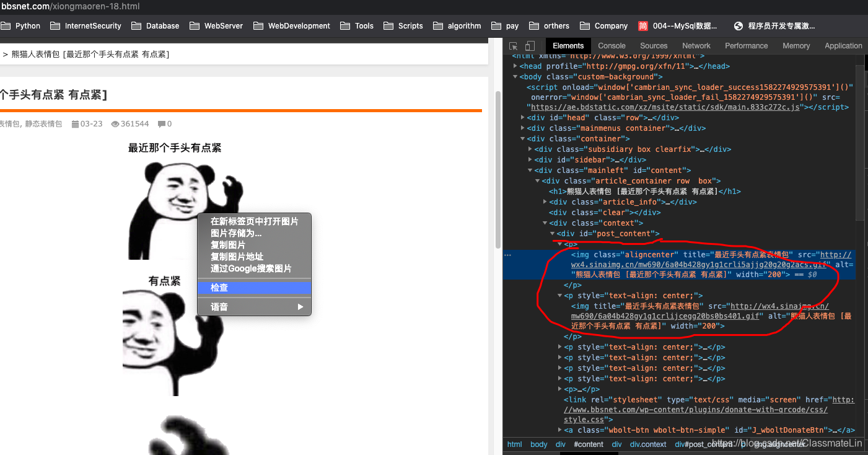Image resolution: width=868 pixels, height=455 pixels.
Task: Collapse the body custom-background node
Action: (515, 77)
